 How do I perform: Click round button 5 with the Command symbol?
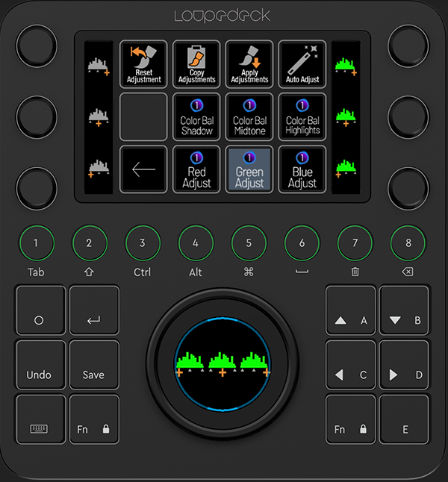(249, 242)
